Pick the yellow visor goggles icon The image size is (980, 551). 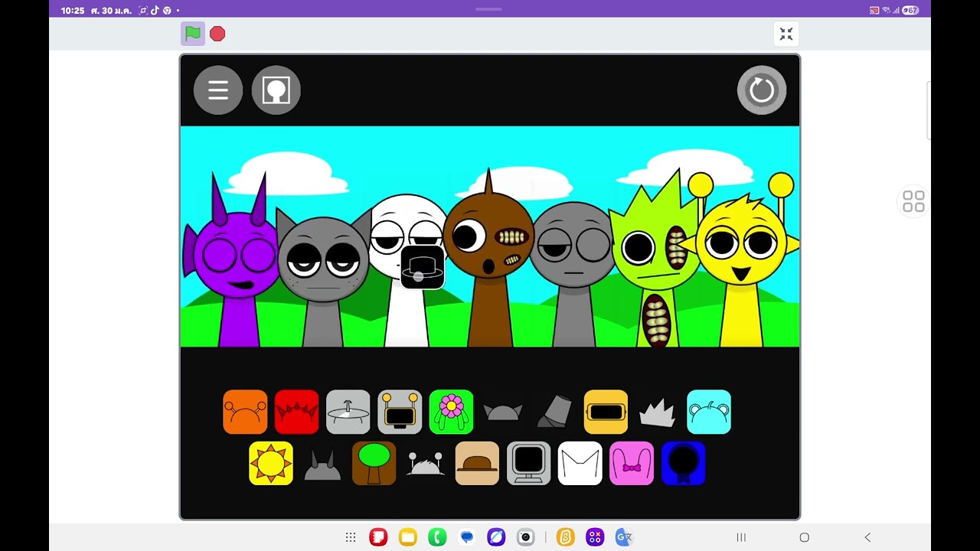(606, 412)
